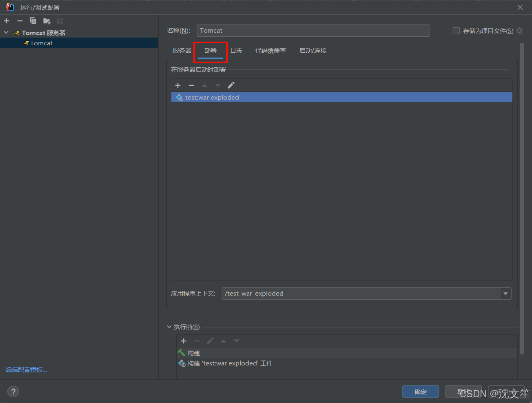532x403 pixels.
Task: Close the 运行/调试配置 dialog
Action: click(x=520, y=7)
